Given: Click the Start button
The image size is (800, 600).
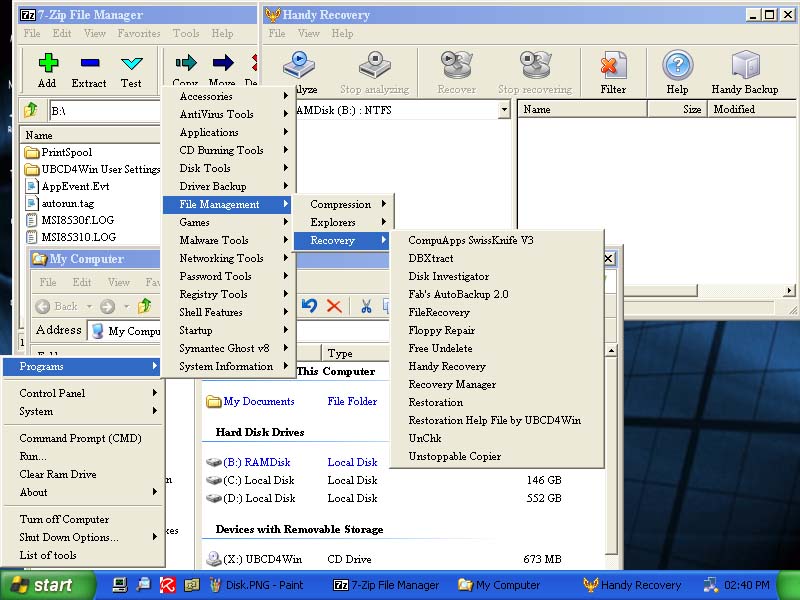Looking at the screenshot, I should (40, 585).
